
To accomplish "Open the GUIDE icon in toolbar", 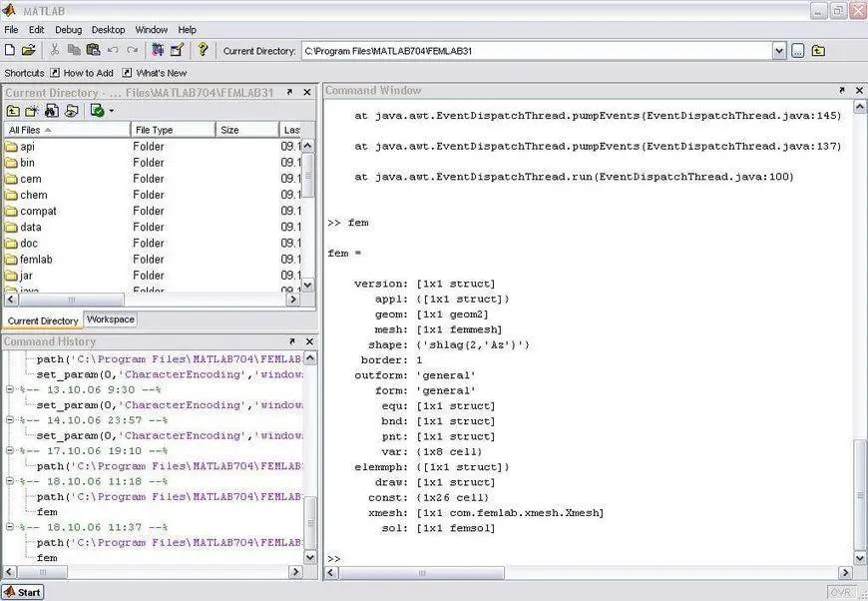I will pos(178,50).
